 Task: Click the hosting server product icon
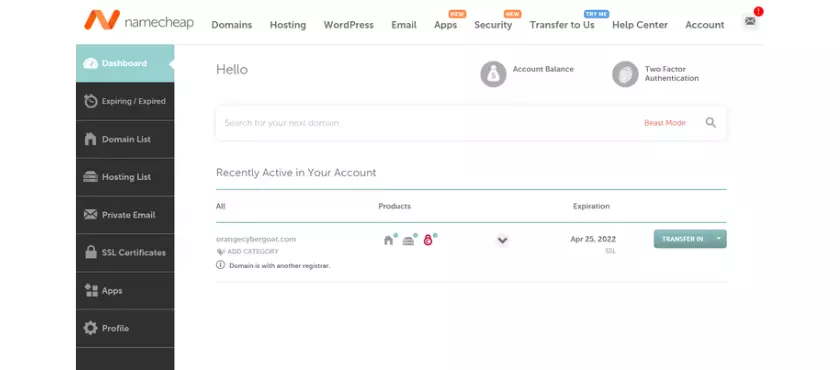(408, 240)
